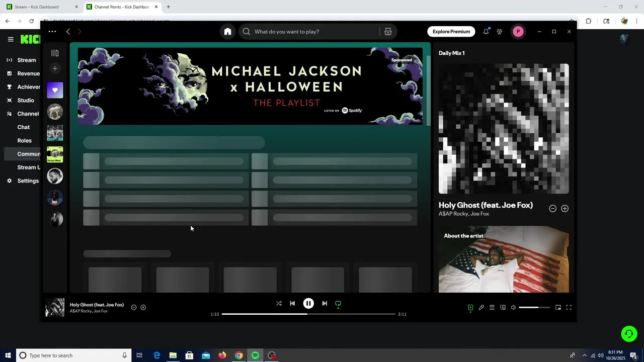
Task: Open the play queue icon
Action: 492,307
